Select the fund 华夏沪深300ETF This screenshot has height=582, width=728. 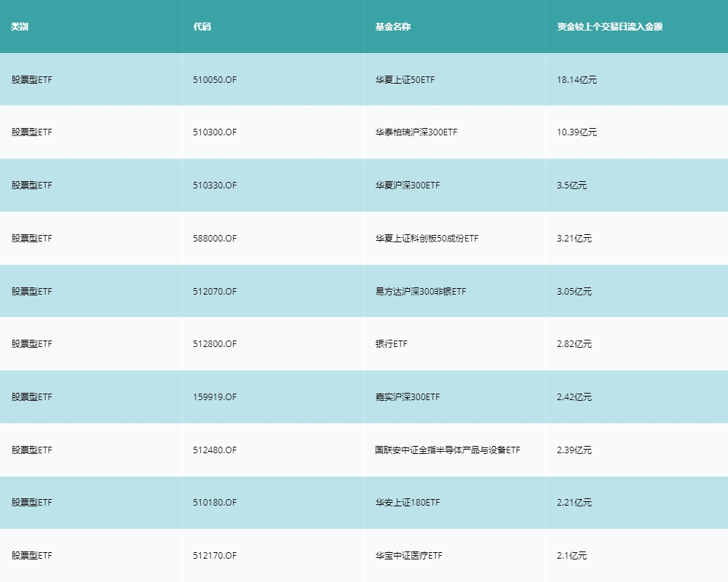coord(406,185)
